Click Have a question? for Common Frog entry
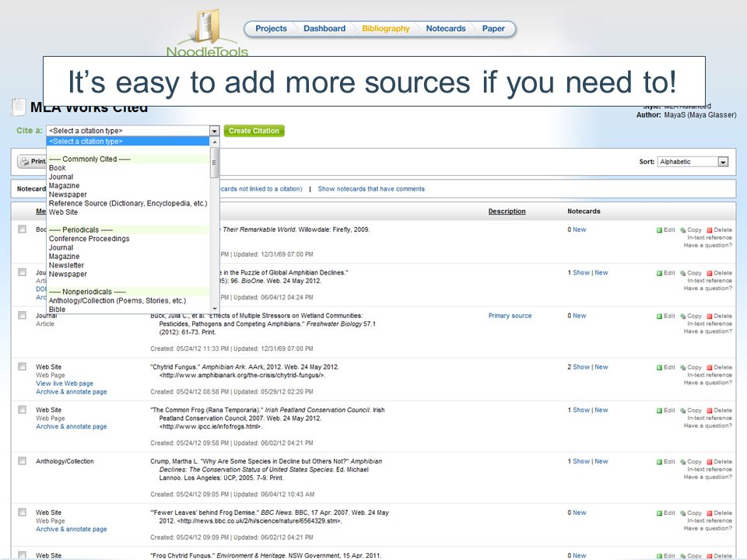This screenshot has height=560, width=747. click(x=708, y=425)
